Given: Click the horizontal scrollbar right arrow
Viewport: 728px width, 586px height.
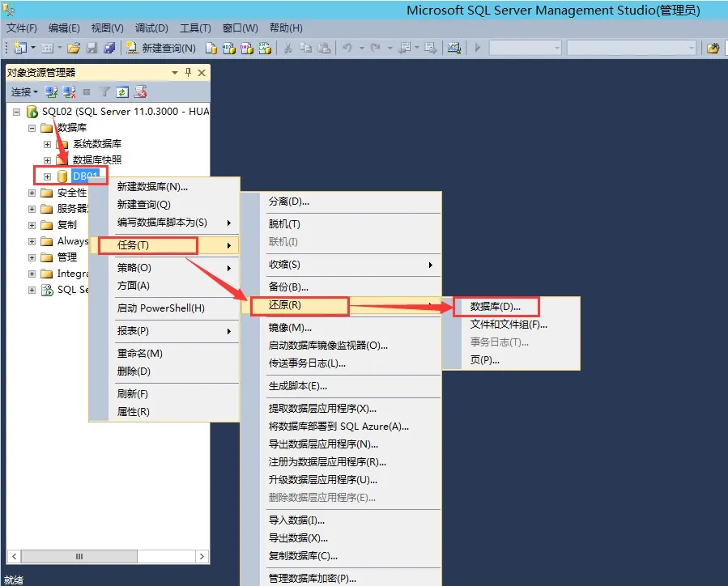Looking at the screenshot, I should point(202,556).
